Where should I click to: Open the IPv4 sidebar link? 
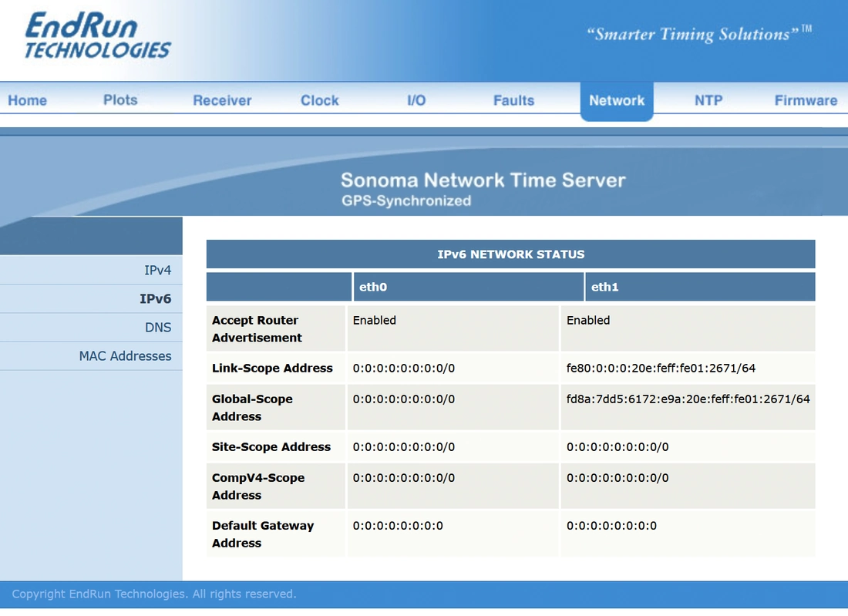pos(157,270)
